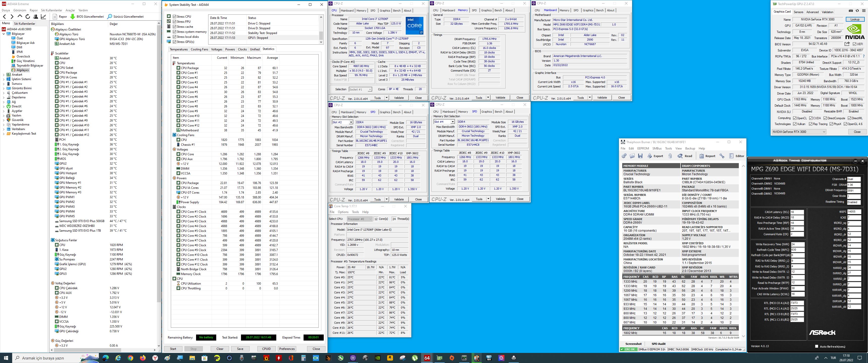Open AIDA64 graph chart icon
868x363 pixels.
43,16
